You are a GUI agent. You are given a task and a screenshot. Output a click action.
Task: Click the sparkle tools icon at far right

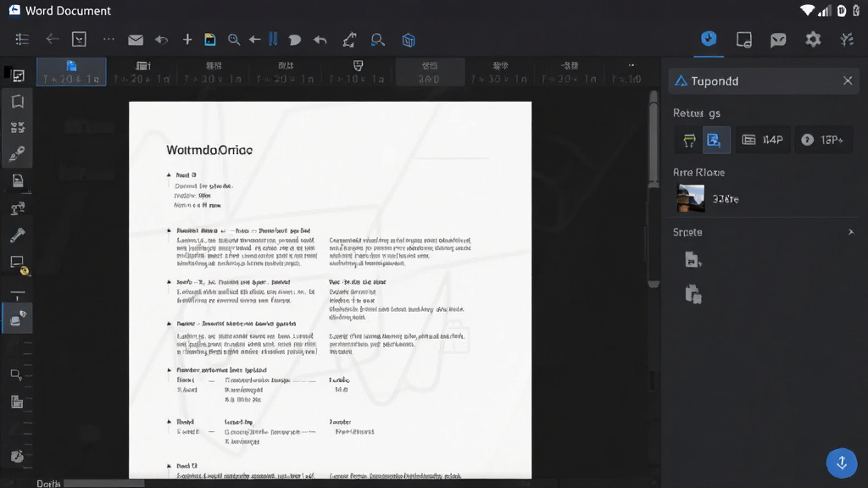click(x=847, y=39)
